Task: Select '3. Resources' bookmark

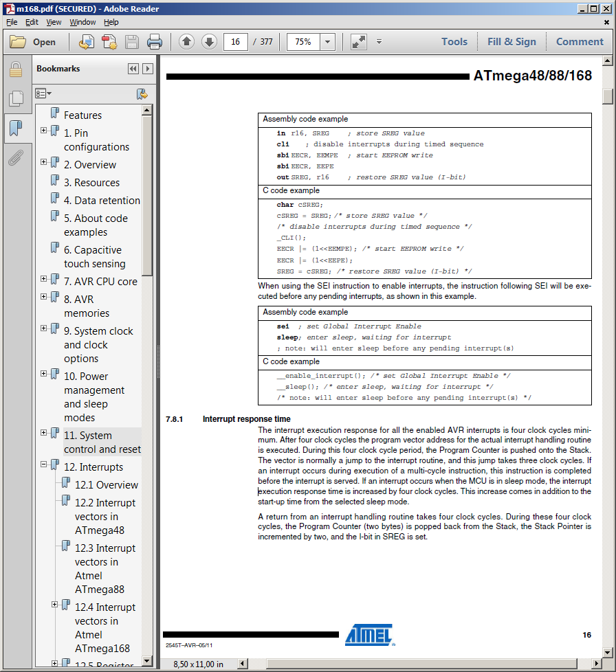Action: 91,183
